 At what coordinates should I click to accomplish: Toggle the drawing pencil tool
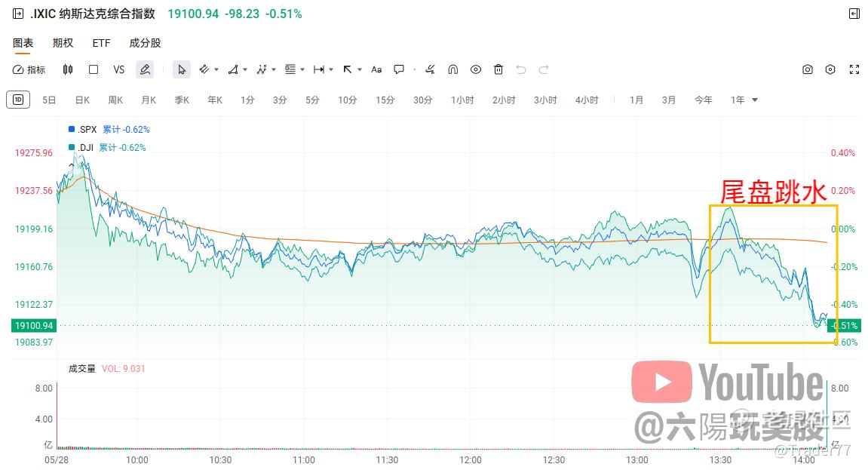point(145,69)
